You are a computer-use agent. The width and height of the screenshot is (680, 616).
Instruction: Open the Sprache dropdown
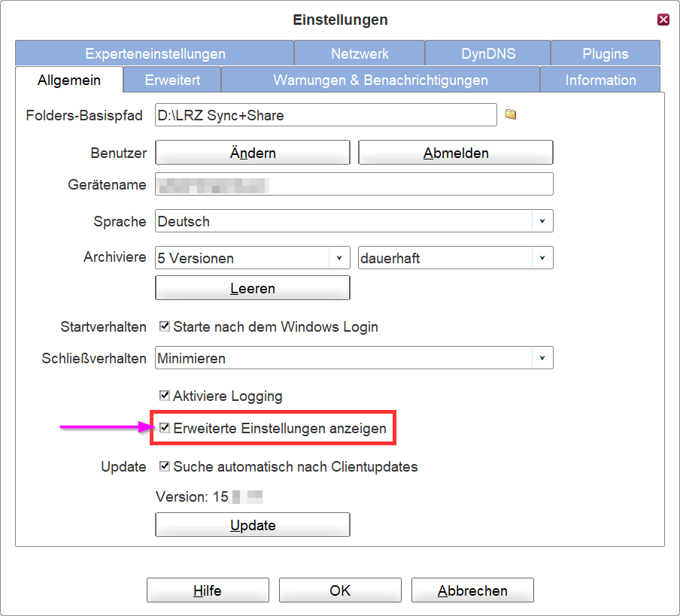click(x=542, y=222)
